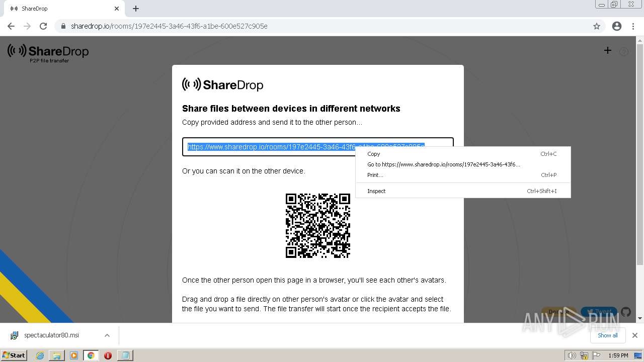Open Windows Explorer from taskbar
The image size is (644, 362).
pos(57,355)
